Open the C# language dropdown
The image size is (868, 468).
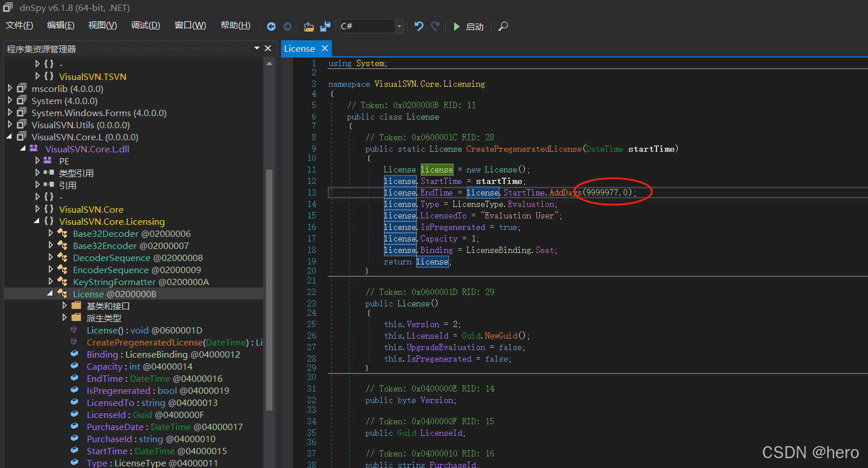coord(399,26)
